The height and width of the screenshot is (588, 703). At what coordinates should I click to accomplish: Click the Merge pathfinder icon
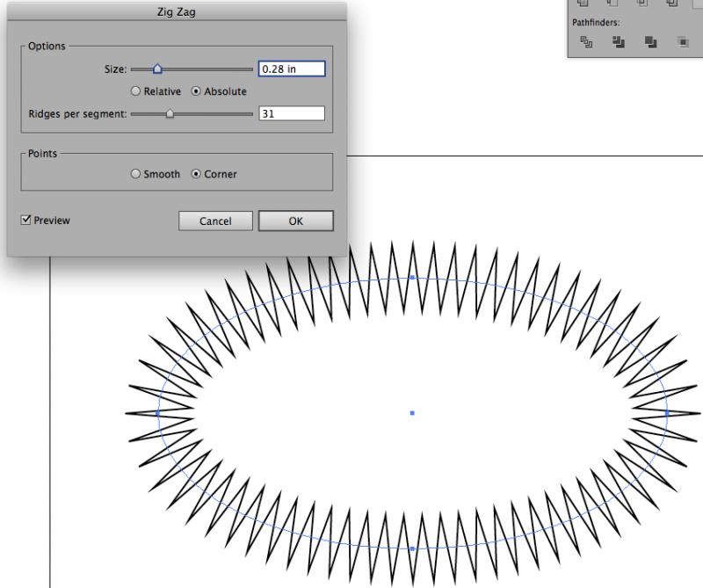(650, 42)
